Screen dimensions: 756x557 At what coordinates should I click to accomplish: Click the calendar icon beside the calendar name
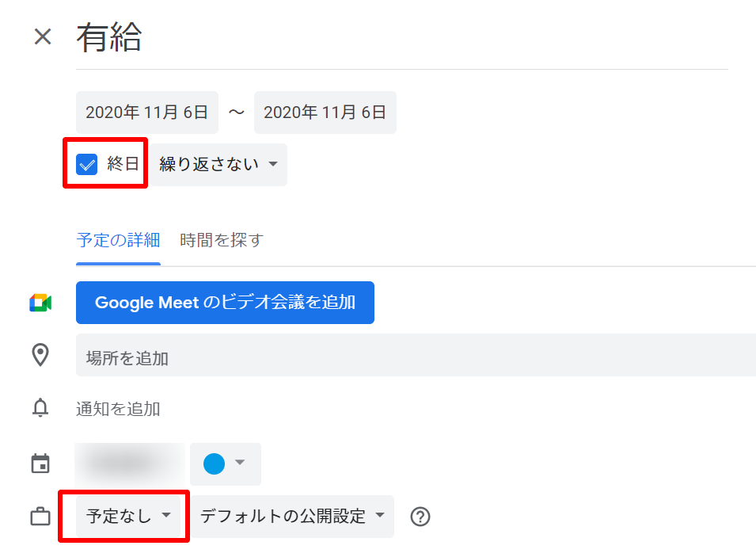point(40,464)
